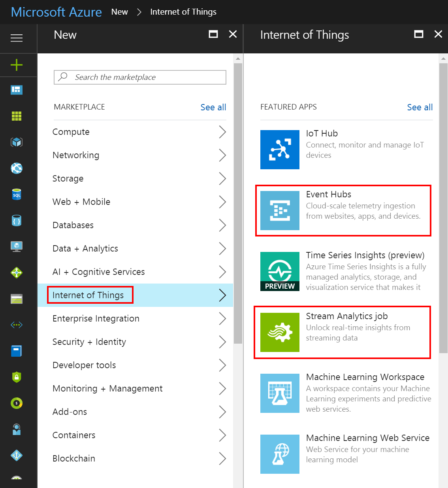Expand the AI + Cognitive Services chevron
The width and height of the screenshot is (448, 488).
222,272
